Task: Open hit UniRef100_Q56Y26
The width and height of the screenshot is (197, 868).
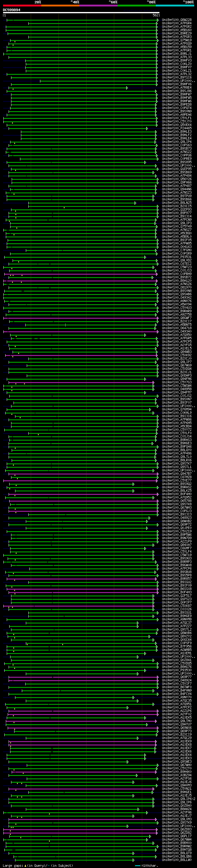Action: pos(177,179)
